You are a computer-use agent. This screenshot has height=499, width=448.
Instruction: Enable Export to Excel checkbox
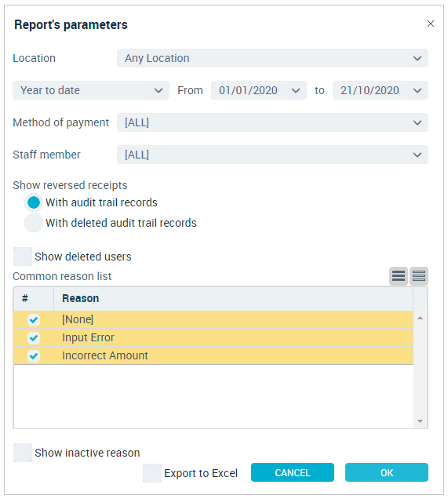[152, 473]
